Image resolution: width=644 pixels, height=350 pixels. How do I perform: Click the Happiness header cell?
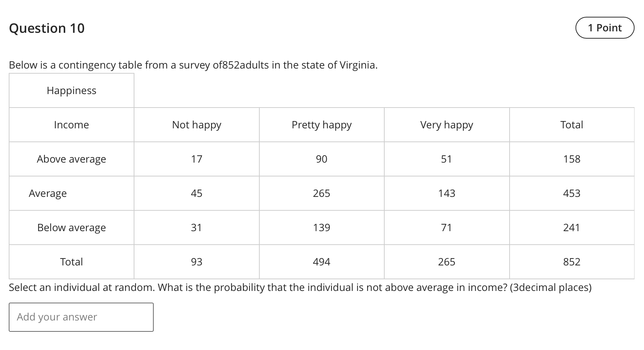tap(71, 90)
